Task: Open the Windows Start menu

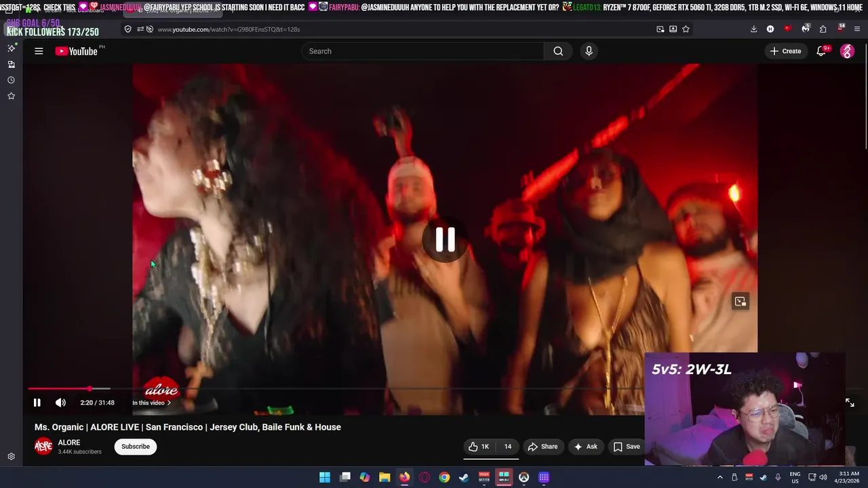Action: (325, 477)
